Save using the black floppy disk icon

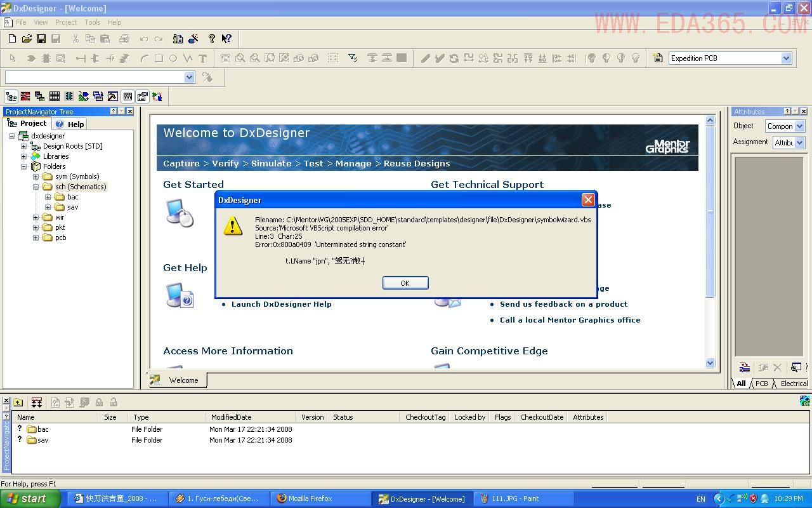[x=41, y=39]
